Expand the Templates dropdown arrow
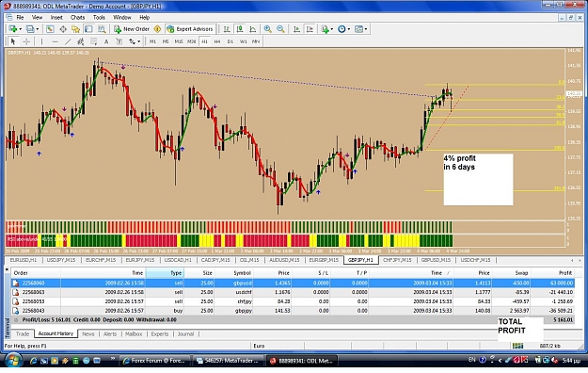Image resolution: width=588 pixels, height=373 pixels. coord(366,29)
